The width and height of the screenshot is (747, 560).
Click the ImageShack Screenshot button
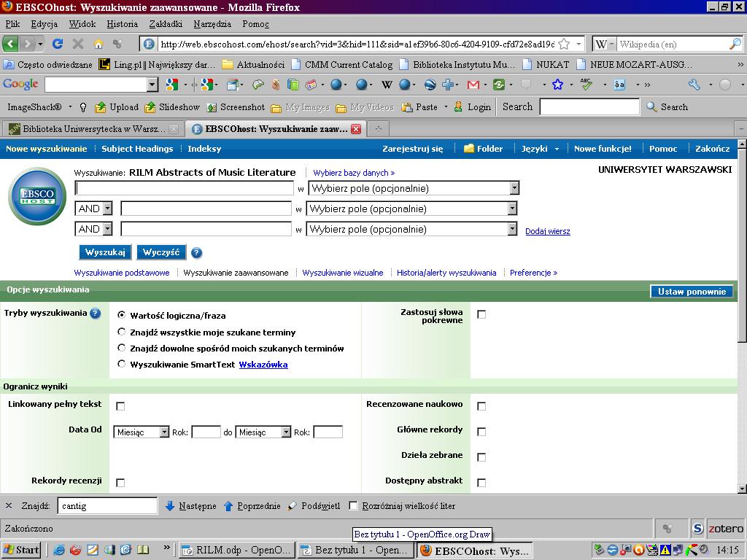coord(236,107)
